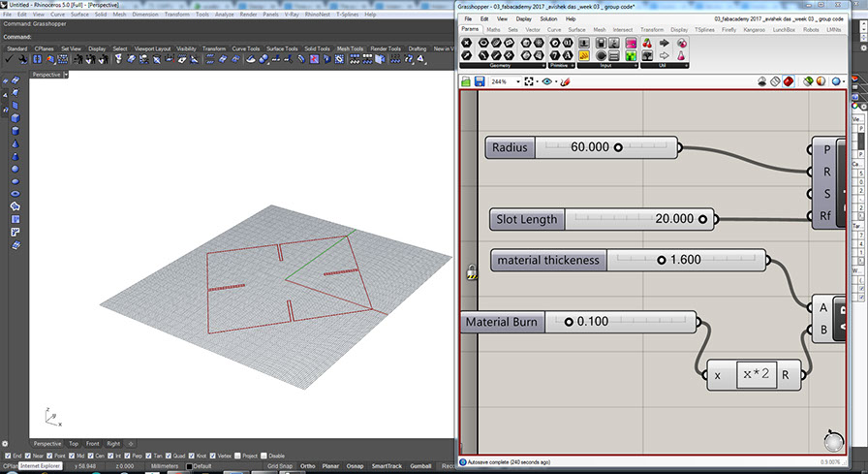This screenshot has height=474, width=868.
Task: Expand the Util panel in Grasshopper ribbon
Action: point(687,65)
